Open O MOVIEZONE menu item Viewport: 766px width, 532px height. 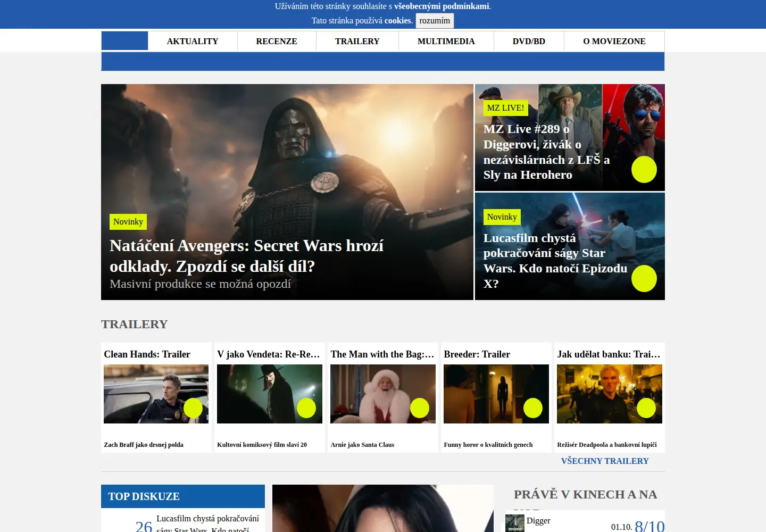point(614,41)
